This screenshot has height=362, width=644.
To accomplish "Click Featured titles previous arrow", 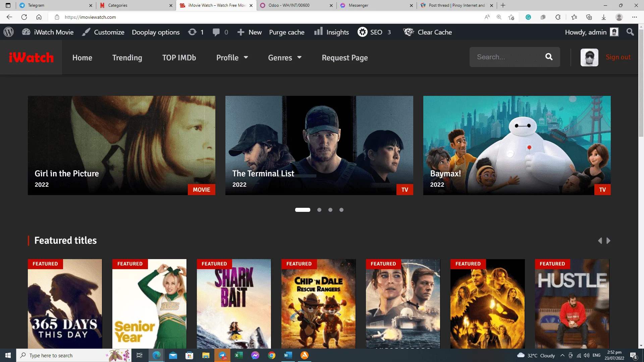I will 600,241.
